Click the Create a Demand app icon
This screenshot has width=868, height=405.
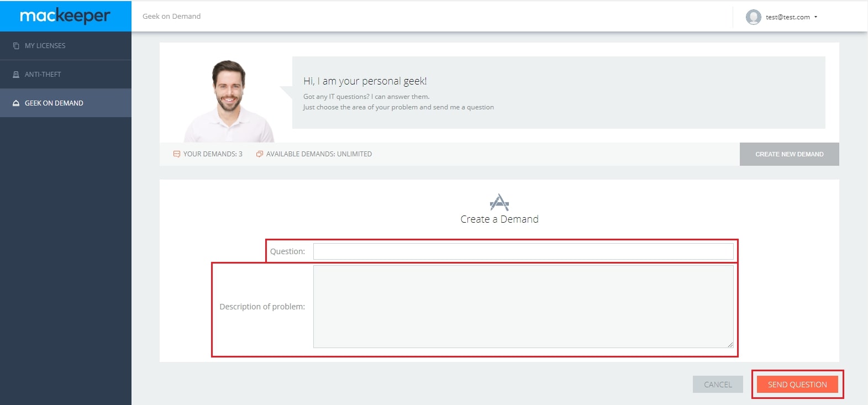pyautogui.click(x=499, y=202)
